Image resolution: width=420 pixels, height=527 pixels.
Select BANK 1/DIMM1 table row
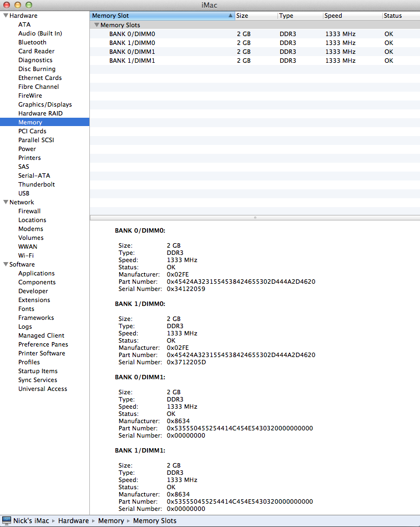[255, 61]
